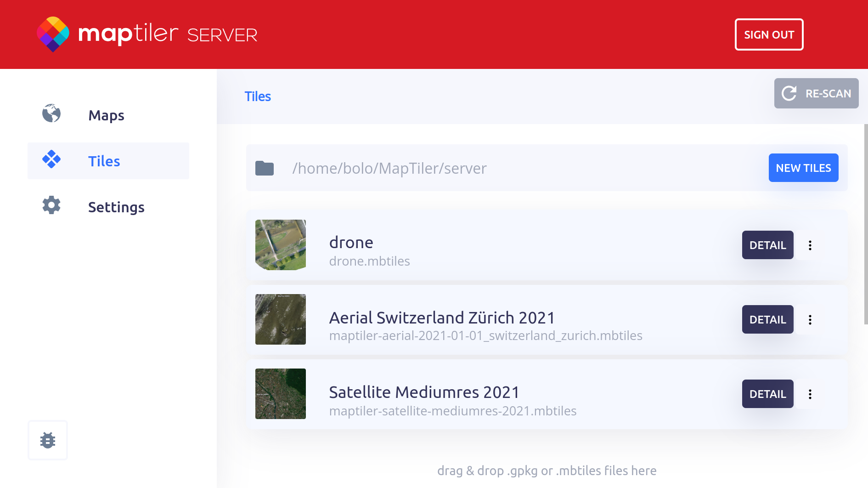Open Settings from the sidebar
The height and width of the screenshot is (488, 868).
pos(116,207)
